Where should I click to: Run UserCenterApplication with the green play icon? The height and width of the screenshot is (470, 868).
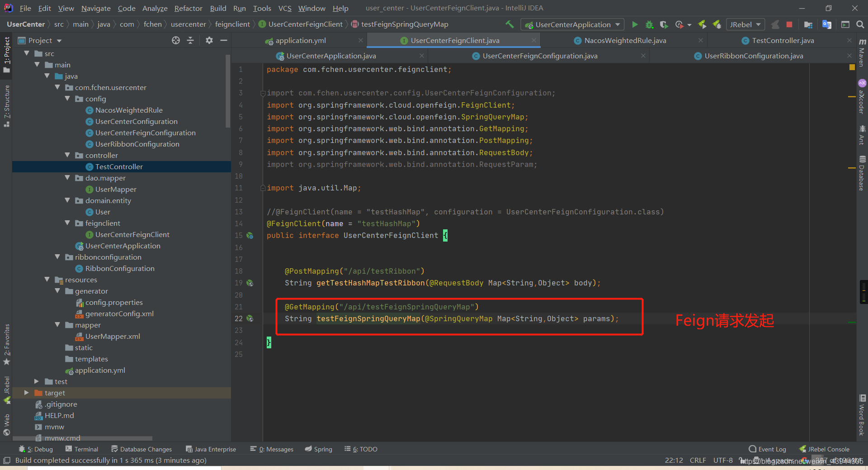point(635,24)
